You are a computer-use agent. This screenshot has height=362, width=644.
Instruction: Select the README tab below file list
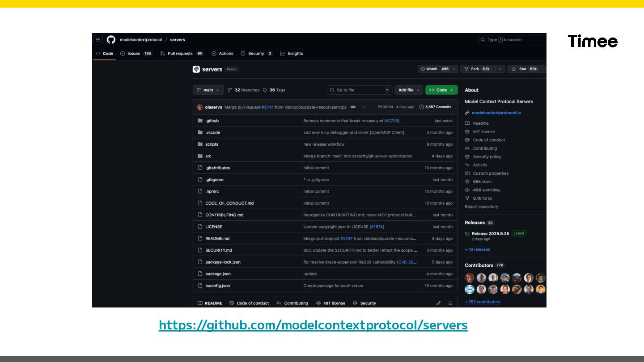210,303
